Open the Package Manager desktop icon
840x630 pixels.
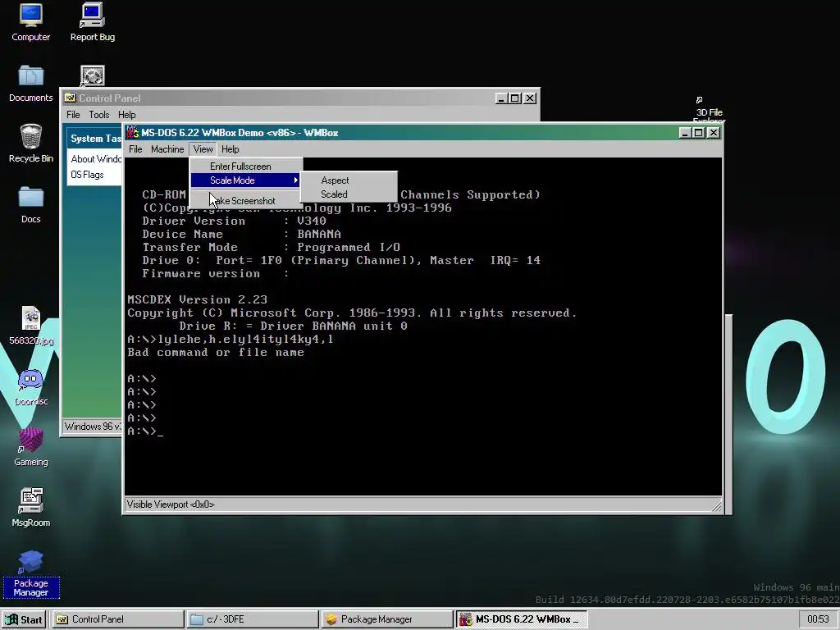point(30,573)
